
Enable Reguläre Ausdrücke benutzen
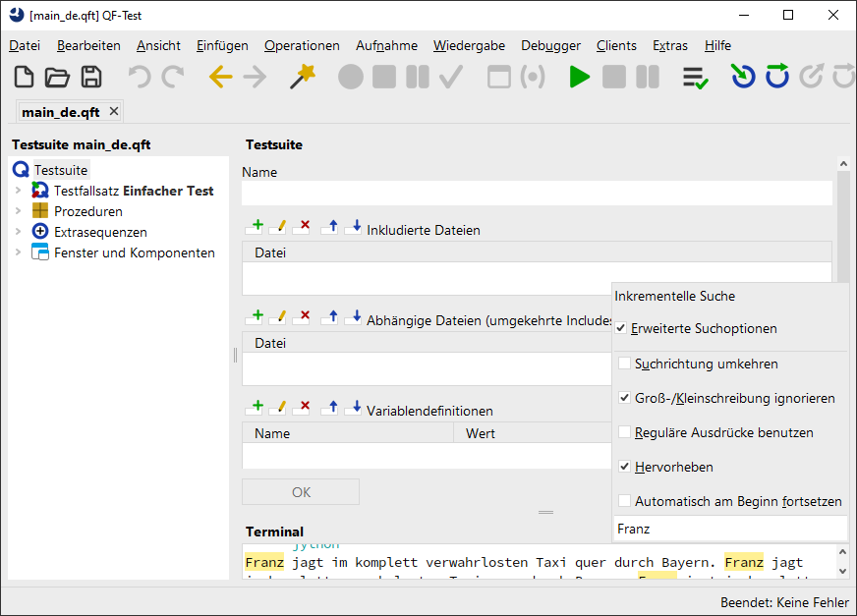624,432
